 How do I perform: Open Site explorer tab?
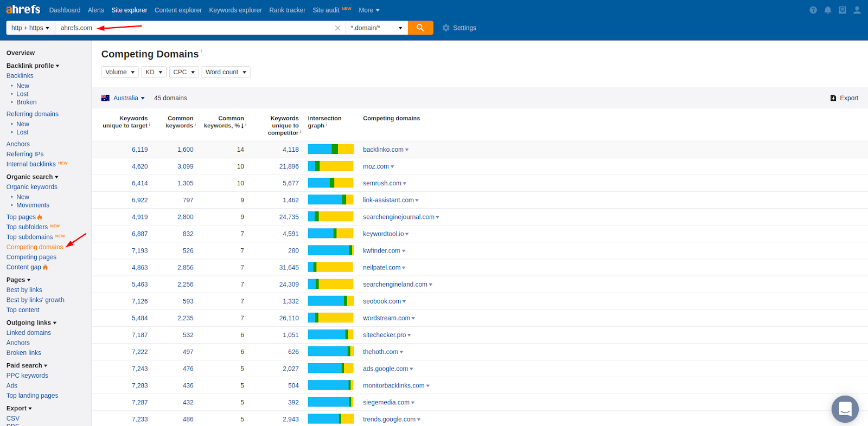[x=129, y=10]
